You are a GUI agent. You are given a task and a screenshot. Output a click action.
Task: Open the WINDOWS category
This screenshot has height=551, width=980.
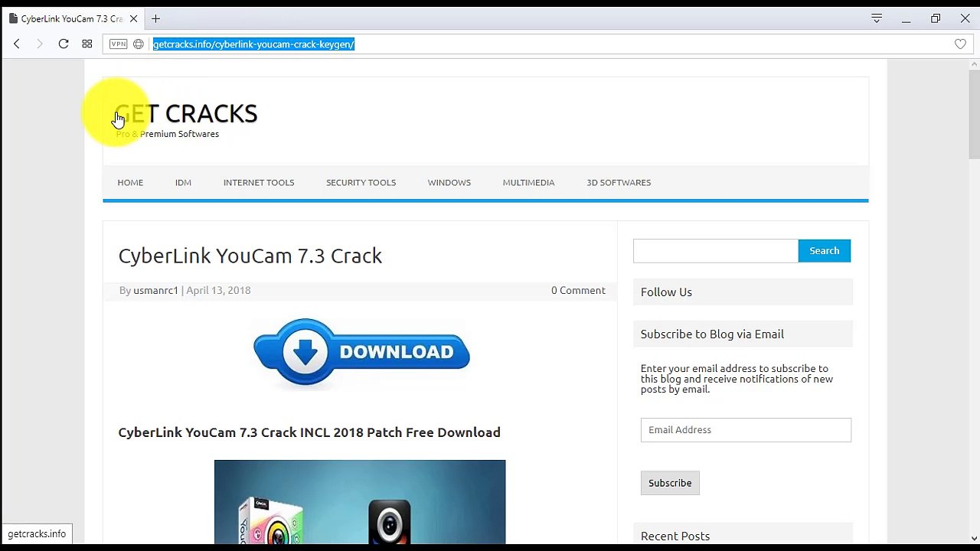pyautogui.click(x=449, y=182)
